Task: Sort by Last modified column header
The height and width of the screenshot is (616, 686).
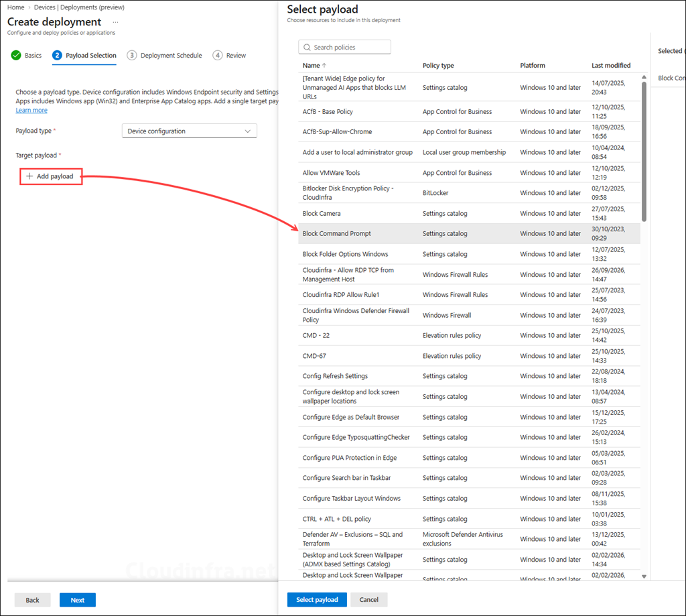Action: (611, 66)
